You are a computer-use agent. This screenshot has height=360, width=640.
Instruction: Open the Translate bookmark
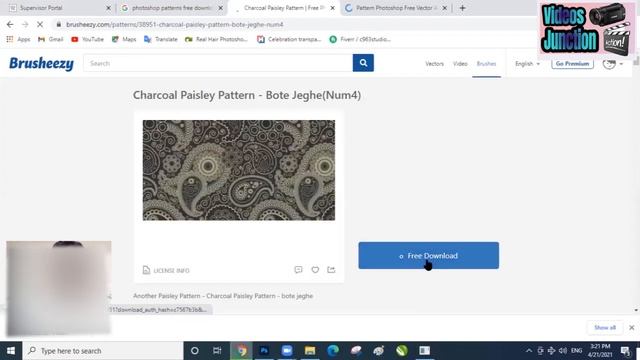161,39
